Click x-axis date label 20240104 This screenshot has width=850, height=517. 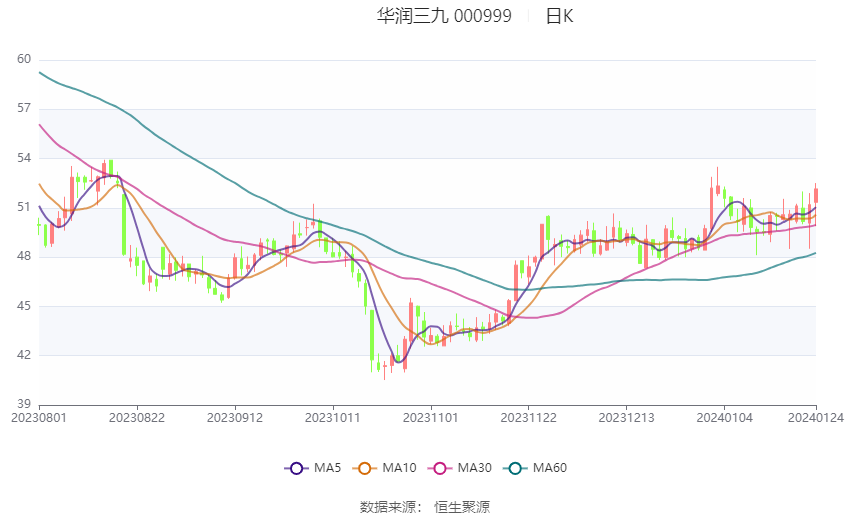coord(724,418)
